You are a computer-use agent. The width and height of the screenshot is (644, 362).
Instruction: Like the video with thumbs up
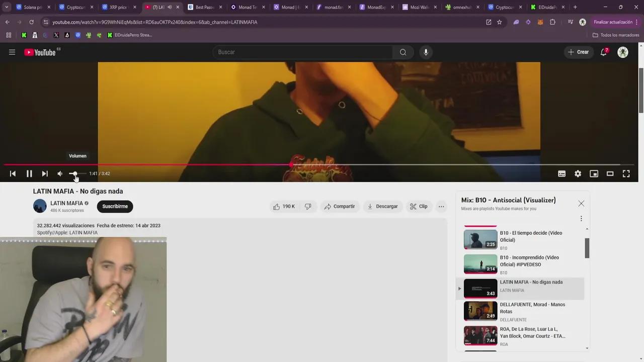pos(284,206)
